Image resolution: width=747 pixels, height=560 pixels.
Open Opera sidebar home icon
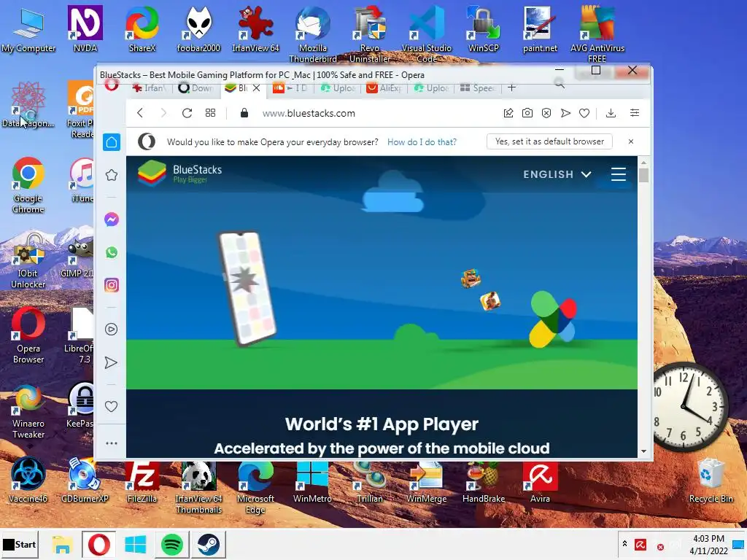tap(112, 142)
